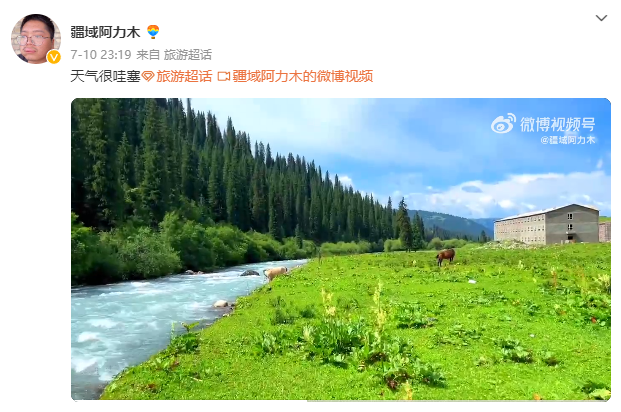Click the Weibo eye logo watermark
Viewport: 621px width, 412px height.
[503, 124]
